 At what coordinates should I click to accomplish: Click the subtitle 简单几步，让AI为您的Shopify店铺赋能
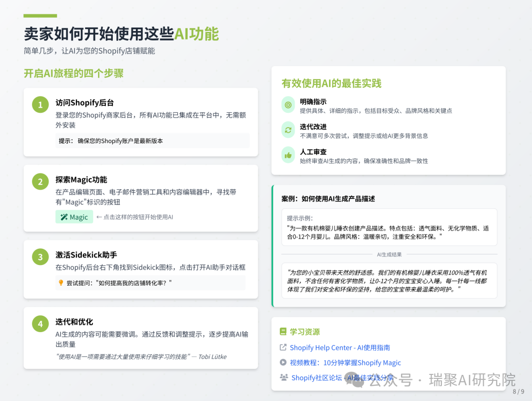(89, 51)
